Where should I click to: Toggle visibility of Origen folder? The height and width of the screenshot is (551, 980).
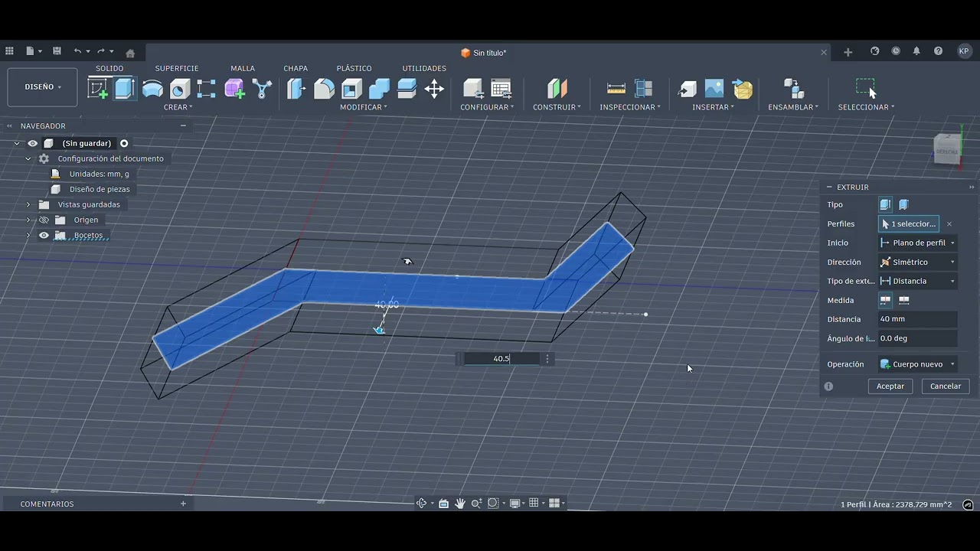(44, 220)
